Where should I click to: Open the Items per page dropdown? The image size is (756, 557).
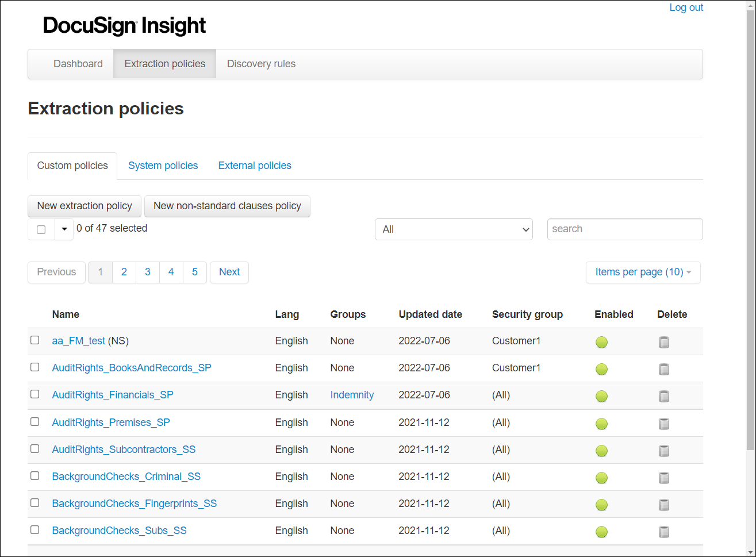643,272
